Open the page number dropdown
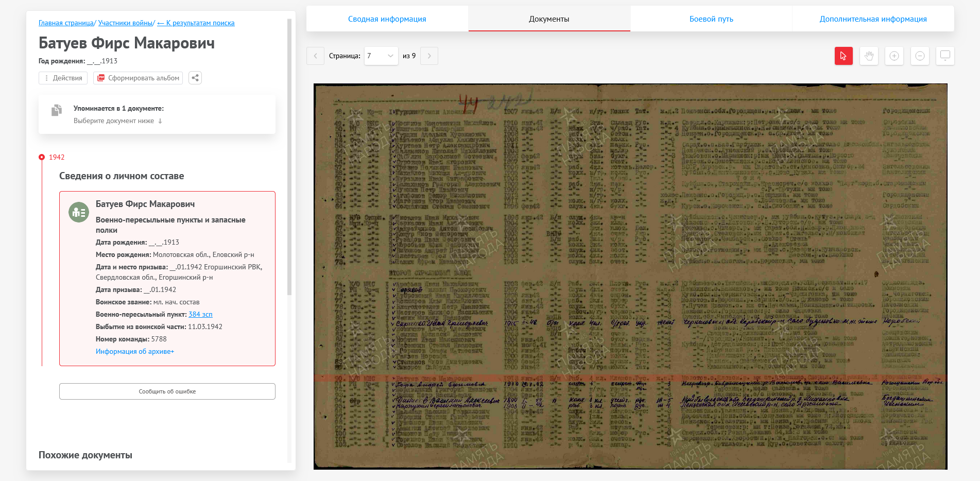Screen dimensions: 980x481 tap(381, 56)
